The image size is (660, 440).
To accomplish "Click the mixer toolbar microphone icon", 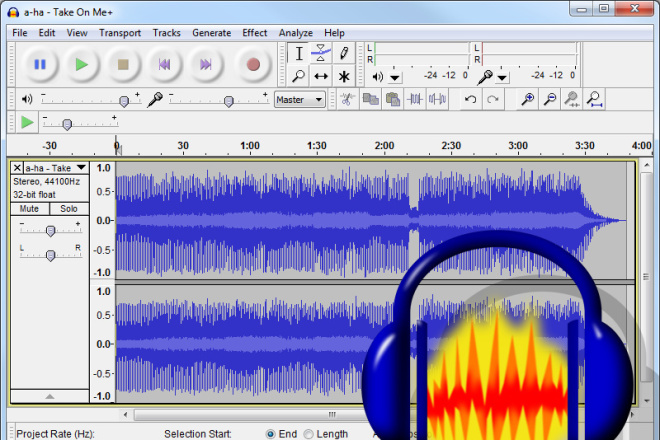I will click(x=155, y=100).
